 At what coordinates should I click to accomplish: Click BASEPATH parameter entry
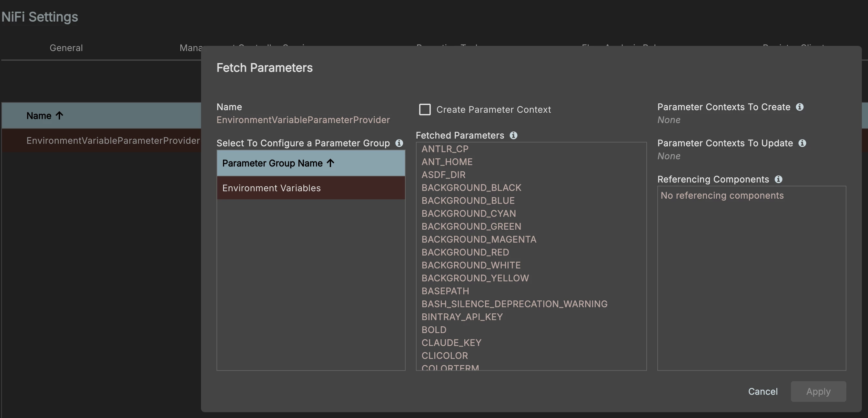(445, 291)
